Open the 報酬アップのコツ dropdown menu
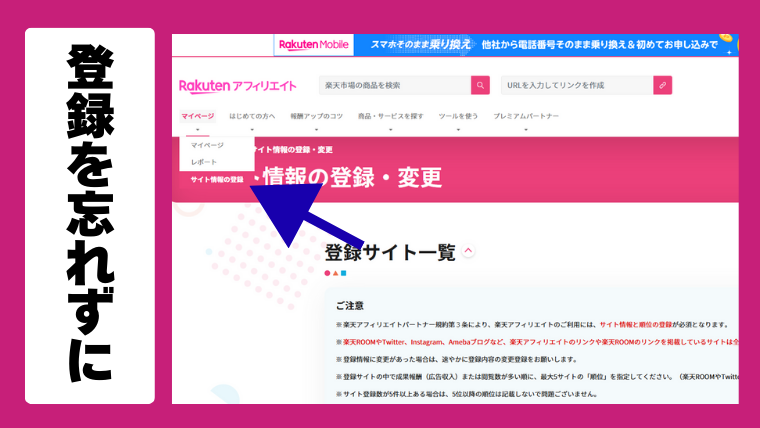This screenshot has height=428, width=760. 316,117
